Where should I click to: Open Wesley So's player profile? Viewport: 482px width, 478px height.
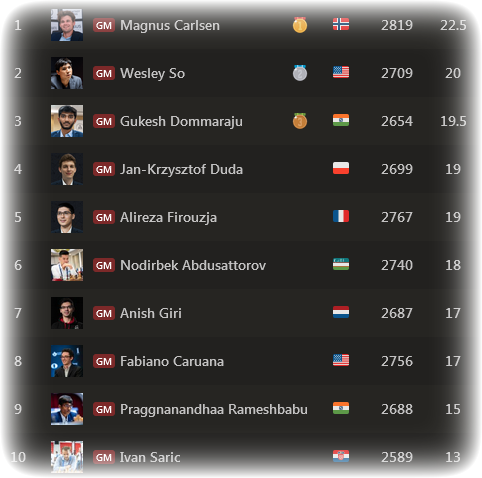coord(152,74)
